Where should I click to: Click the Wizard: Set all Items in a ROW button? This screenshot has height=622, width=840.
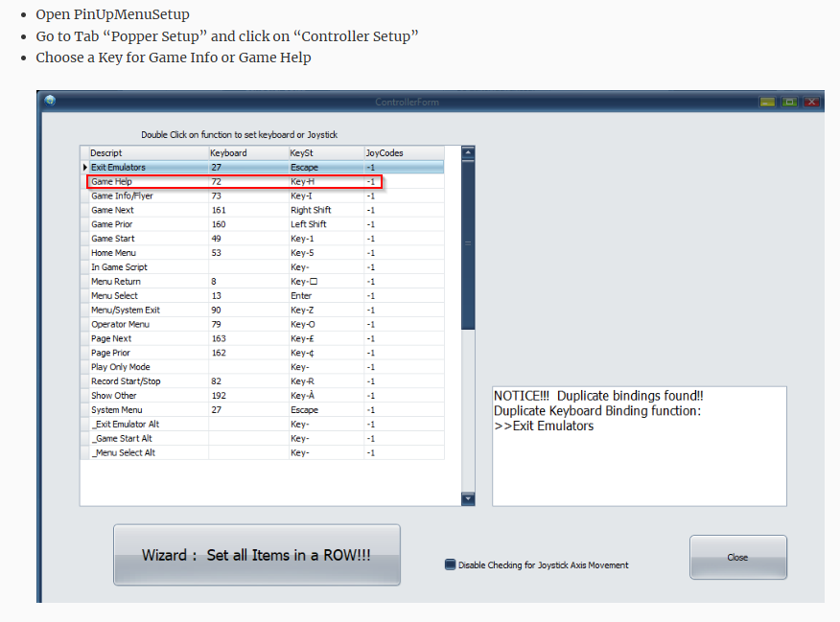coord(257,555)
